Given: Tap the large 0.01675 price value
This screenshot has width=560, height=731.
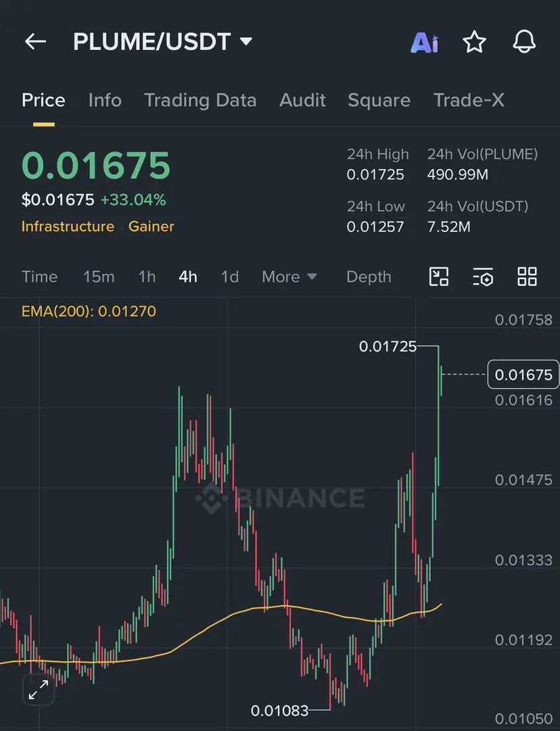Looking at the screenshot, I should coord(96,166).
